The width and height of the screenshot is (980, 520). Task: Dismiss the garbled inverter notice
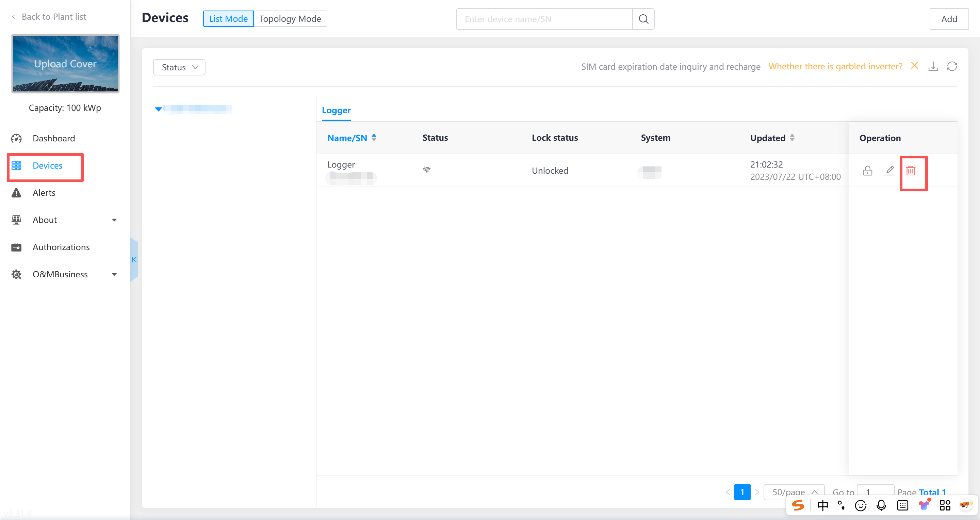click(914, 66)
